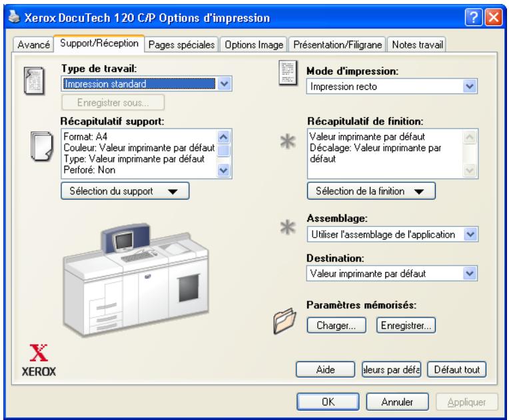Click the finishing summary asterisk icon
The image size is (509, 420).
point(288,142)
